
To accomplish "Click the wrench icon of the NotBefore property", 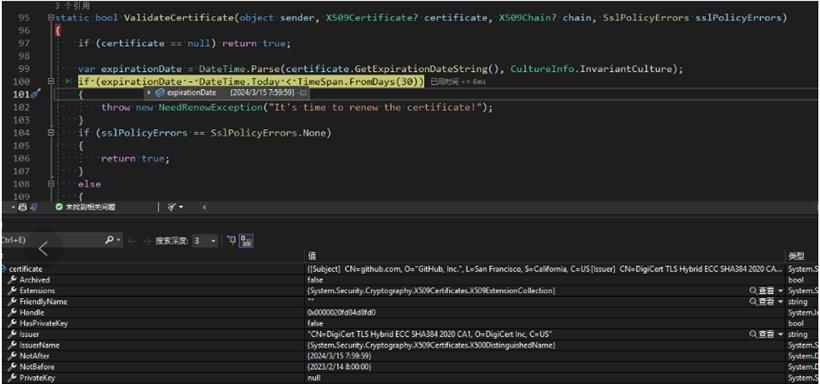I will 13,367.
